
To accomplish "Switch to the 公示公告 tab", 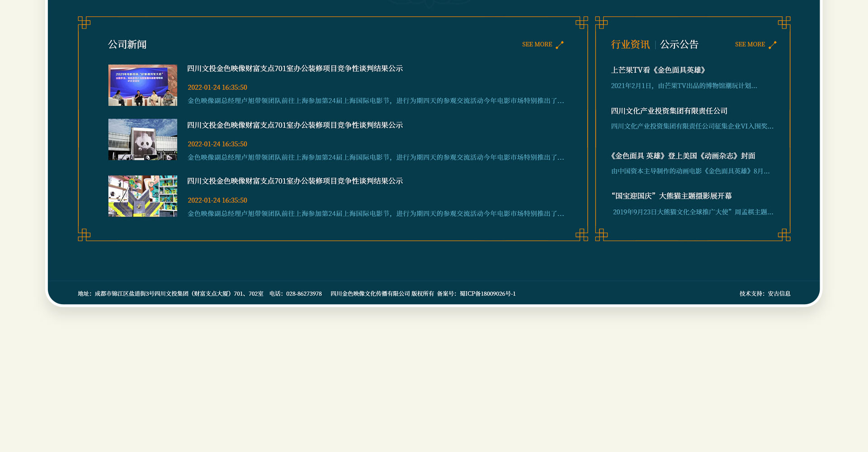I will click(679, 44).
